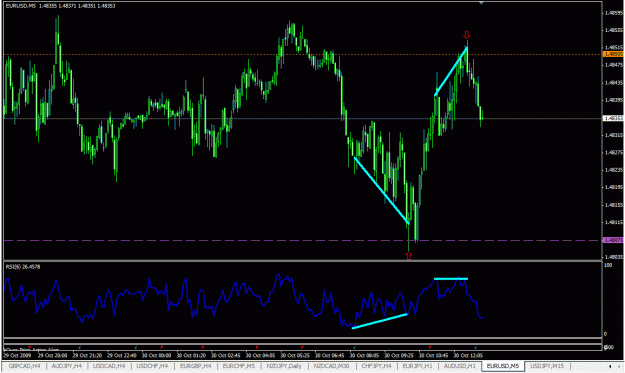The image size is (625, 373).
Task: Select the cyan horizontal line on RSI top
Action: point(451,279)
